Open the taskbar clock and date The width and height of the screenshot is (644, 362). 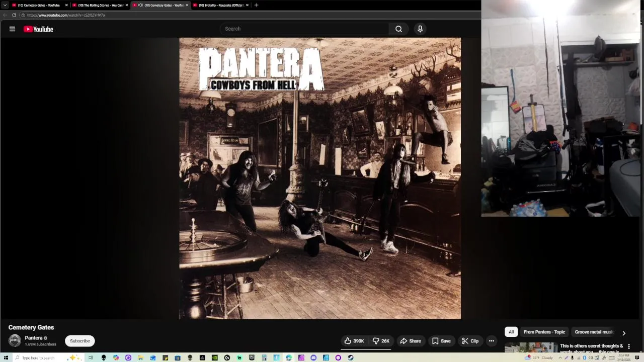point(624,357)
